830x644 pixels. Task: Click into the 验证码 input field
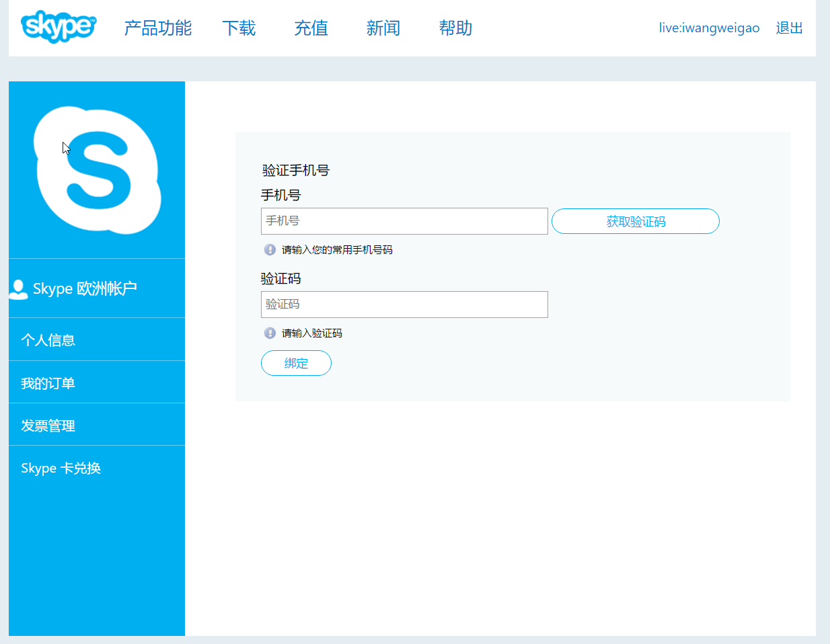pos(404,305)
